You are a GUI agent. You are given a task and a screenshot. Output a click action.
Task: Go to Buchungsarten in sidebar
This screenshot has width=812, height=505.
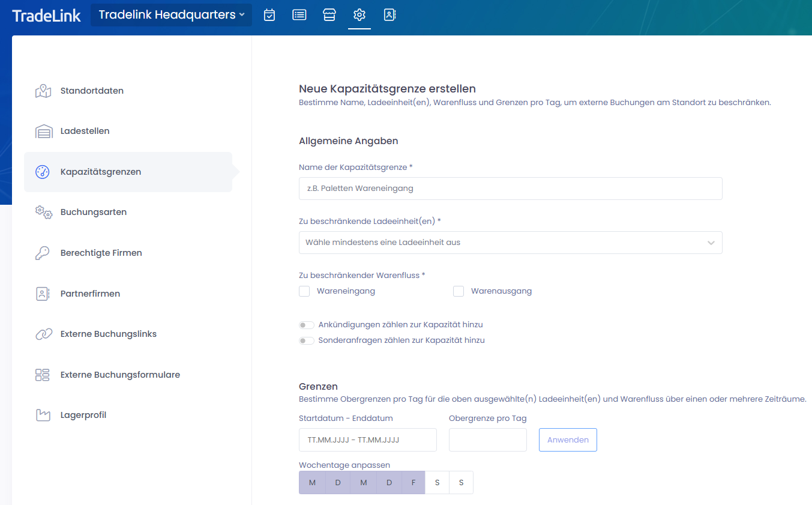click(94, 212)
